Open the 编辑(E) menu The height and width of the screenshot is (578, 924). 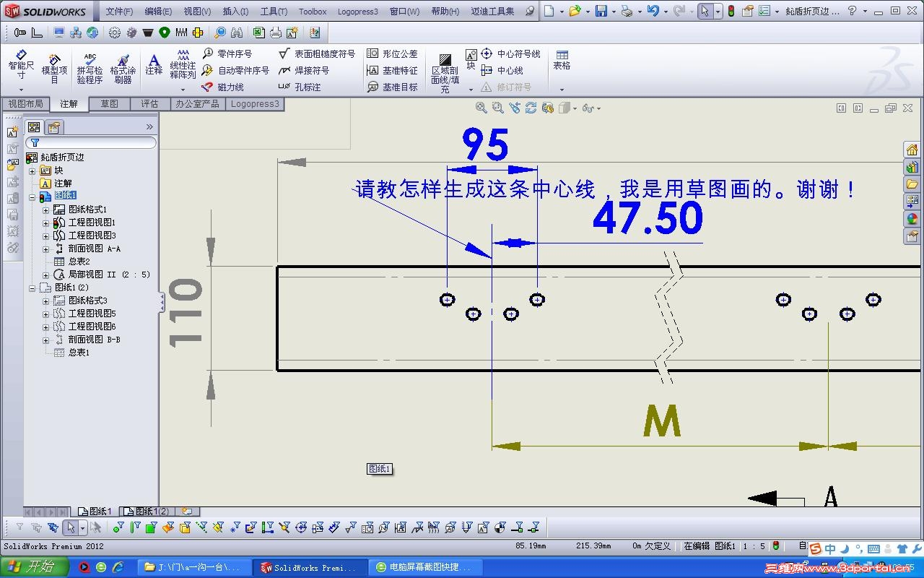[x=158, y=12]
